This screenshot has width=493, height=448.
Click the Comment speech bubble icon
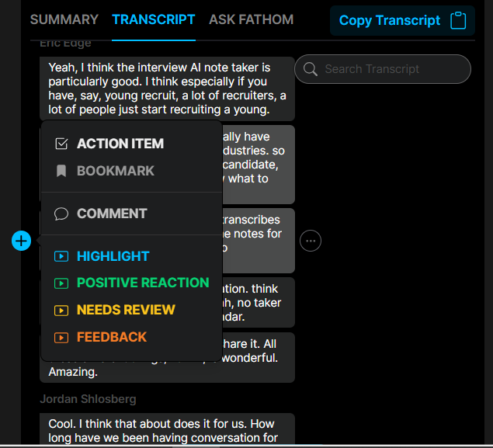61,214
